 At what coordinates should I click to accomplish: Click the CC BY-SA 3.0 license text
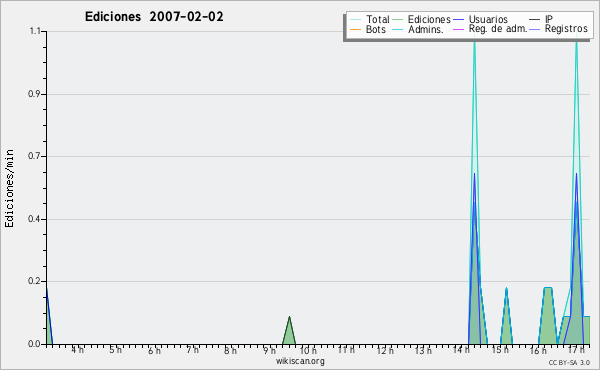[x=569, y=363]
